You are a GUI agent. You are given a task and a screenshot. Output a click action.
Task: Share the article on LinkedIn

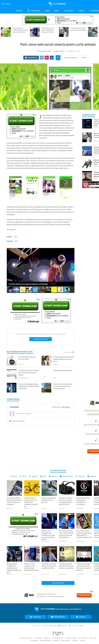(x=52, y=58)
